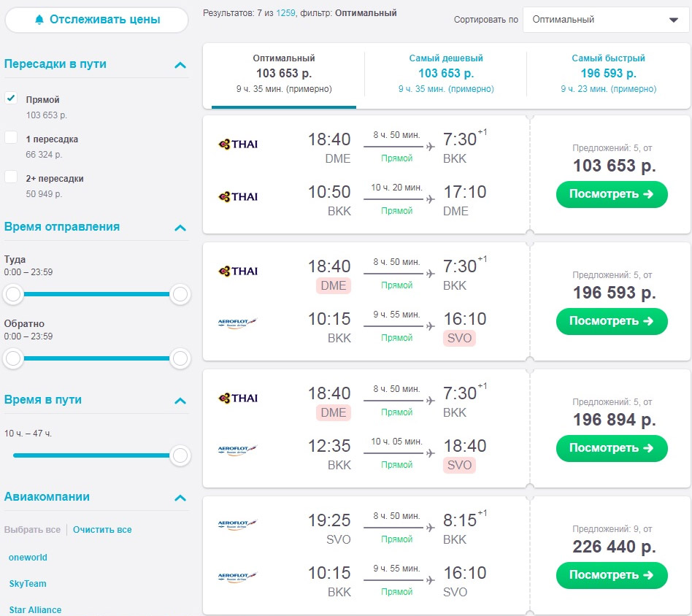
Task: Click plane icon on the 10 ч. 20 мин. flight line
Action: point(430,199)
